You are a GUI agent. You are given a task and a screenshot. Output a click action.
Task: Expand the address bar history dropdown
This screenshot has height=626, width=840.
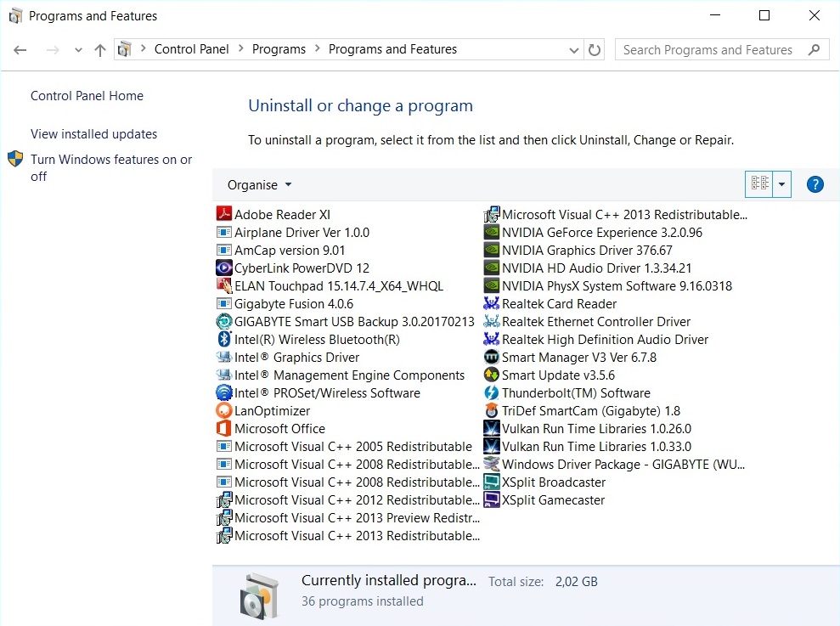(575, 50)
